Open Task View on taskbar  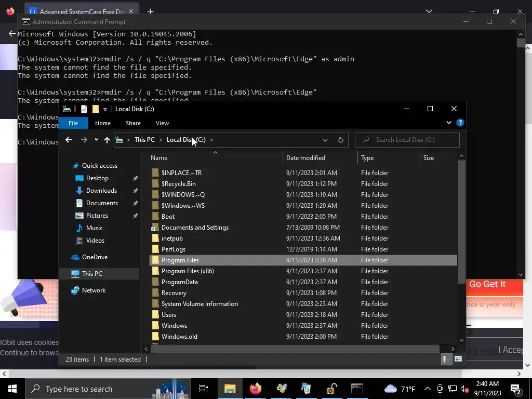pos(204,389)
